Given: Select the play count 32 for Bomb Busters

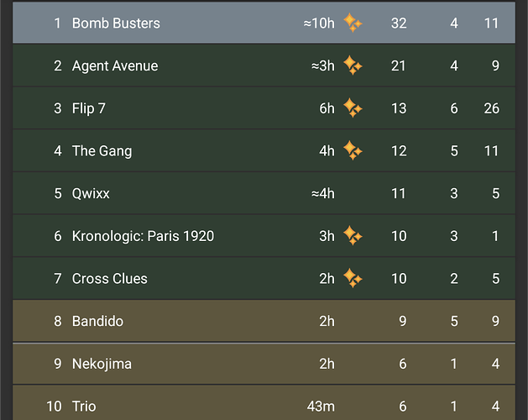Looking at the screenshot, I should pos(399,24).
